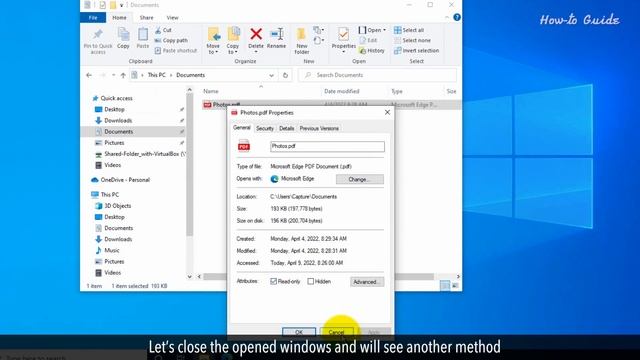Open the Open button dropdown arrow
The height and width of the screenshot is (360, 640).
coord(384,30)
